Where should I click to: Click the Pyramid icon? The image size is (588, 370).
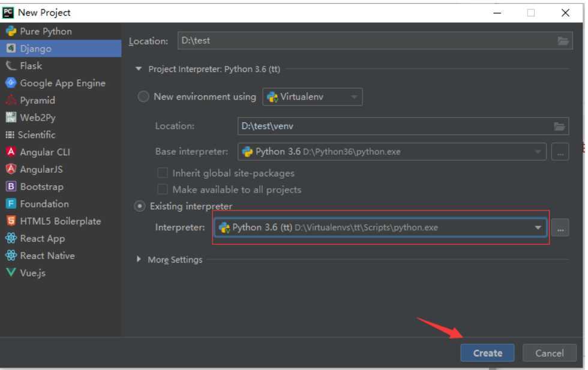click(11, 100)
